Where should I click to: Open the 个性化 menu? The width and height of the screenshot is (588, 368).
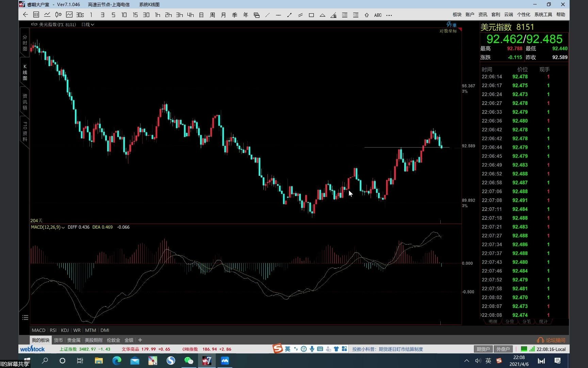point(523,15)
